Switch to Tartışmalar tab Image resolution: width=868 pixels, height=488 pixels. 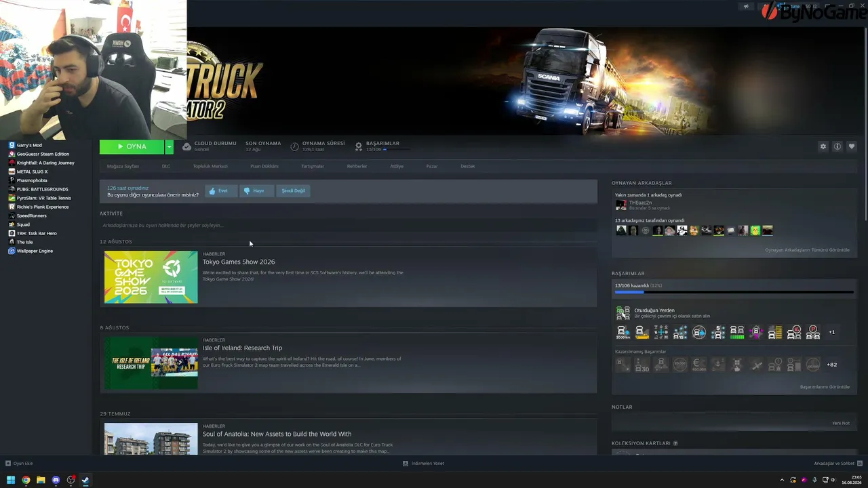pos(313,166)
